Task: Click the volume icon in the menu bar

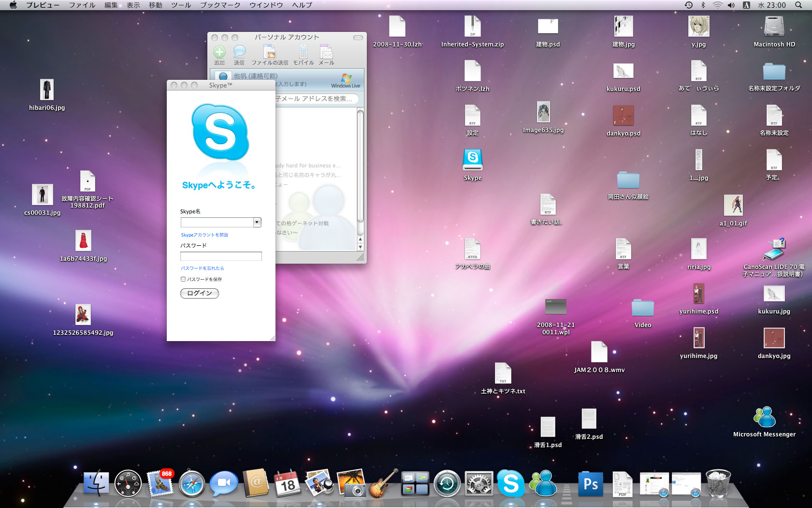Action: [731, 5]
